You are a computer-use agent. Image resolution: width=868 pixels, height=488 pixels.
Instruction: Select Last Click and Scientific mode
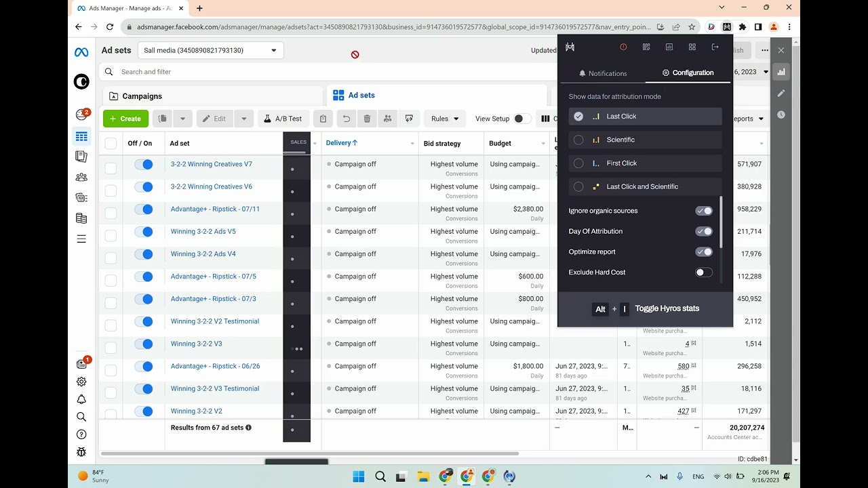(645, 186)
